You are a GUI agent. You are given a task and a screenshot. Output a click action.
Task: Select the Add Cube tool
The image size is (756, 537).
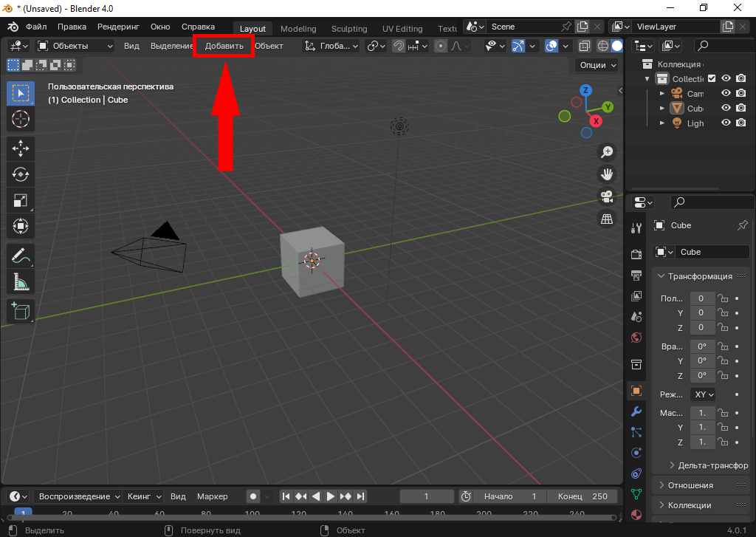[21, 311]
